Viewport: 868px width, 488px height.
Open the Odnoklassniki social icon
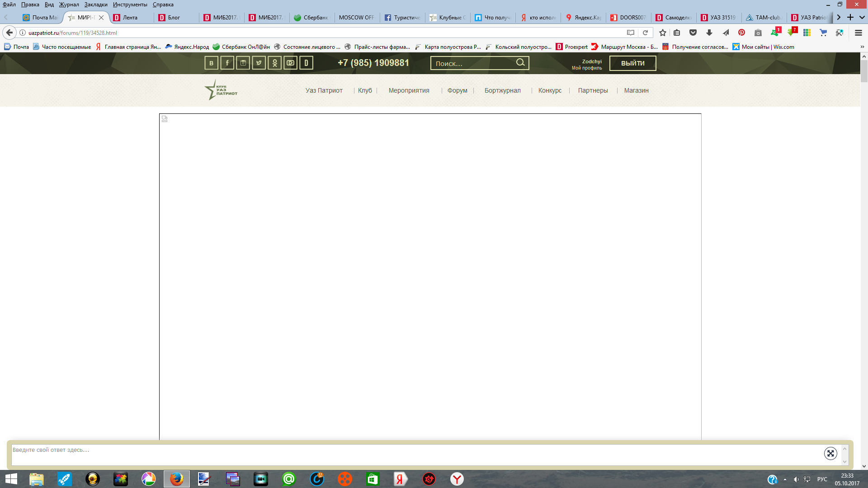click(274, 63)
